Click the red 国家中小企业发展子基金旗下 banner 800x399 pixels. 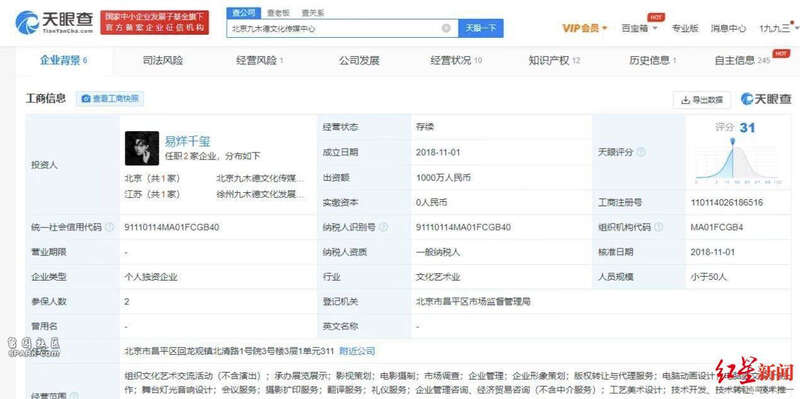(x=155, y=22)
